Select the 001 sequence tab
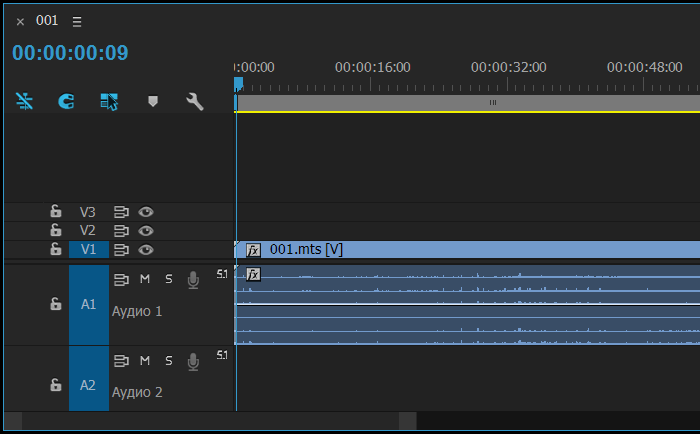Screen dimensions: 700x434 [x=47, y=21]
